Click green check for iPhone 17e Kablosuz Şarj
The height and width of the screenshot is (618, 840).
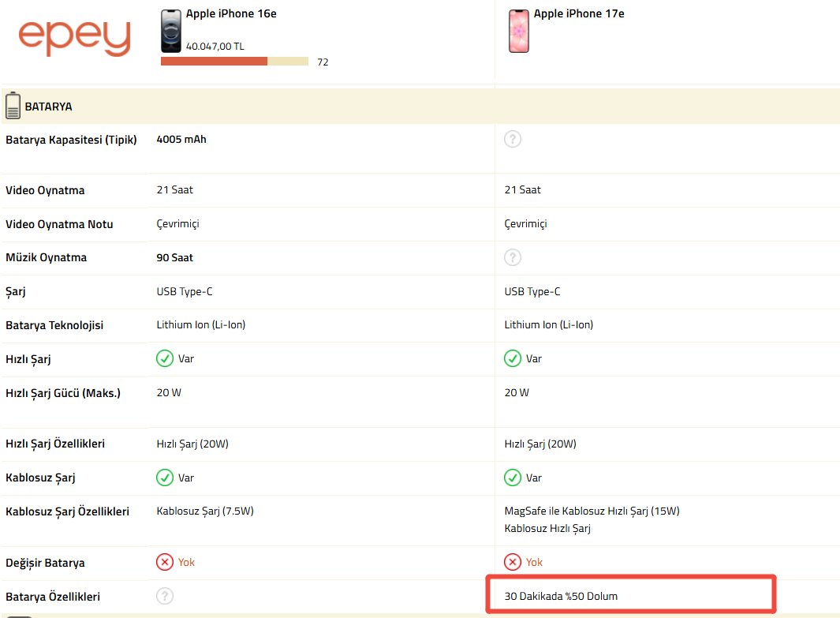pos(513,478)
